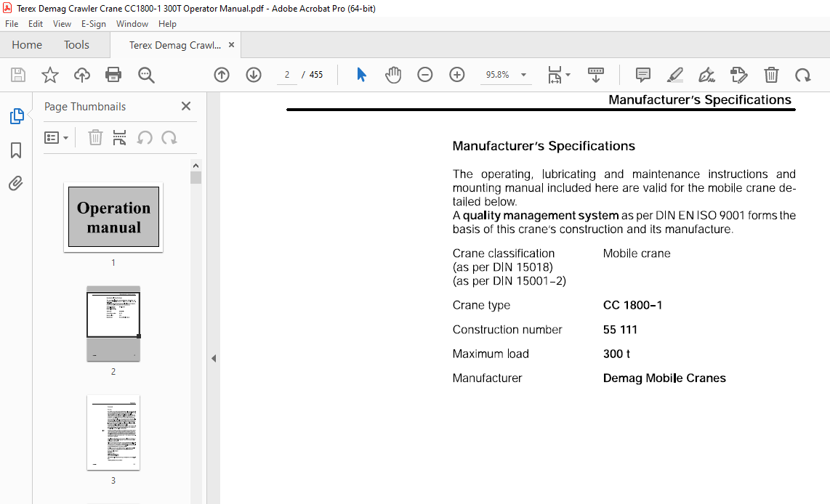830x504 pixels.
Task: Select the Operation manual page 1 thumbnail
Action: coord(113,217)
